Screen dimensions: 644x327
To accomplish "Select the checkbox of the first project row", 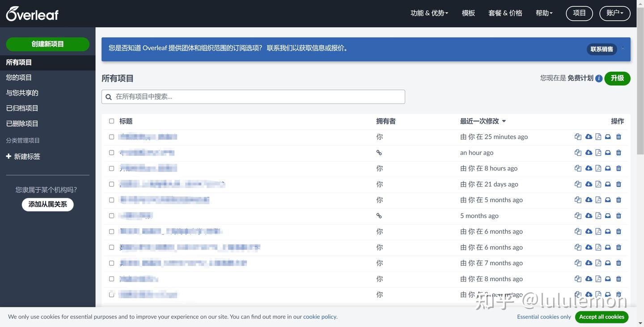I will click(x=111, y=137).
